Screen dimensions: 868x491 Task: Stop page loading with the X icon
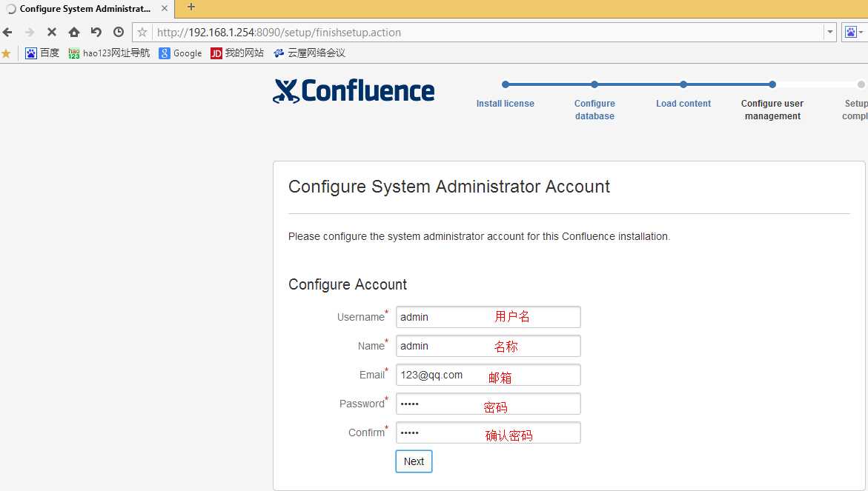coord(52,33)
